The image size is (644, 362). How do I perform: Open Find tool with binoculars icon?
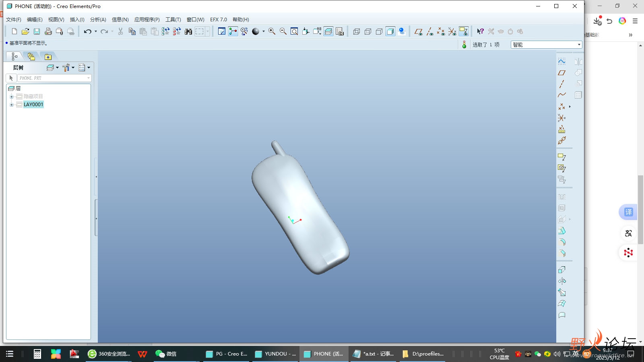pos(188,31)
